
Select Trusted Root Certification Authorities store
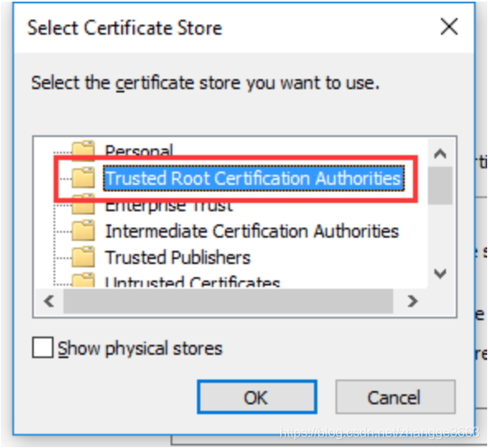click(254, 178)
